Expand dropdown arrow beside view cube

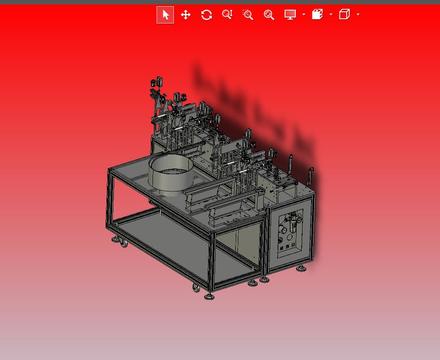coord(358,14)
